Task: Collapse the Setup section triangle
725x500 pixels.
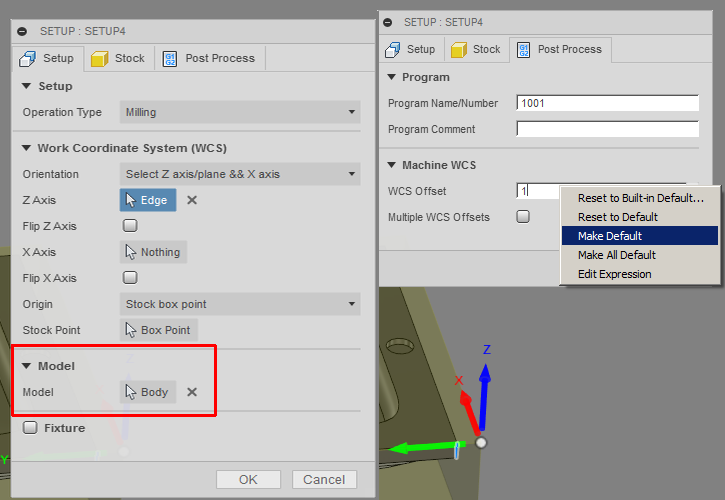Action: [x=26, y=86]
